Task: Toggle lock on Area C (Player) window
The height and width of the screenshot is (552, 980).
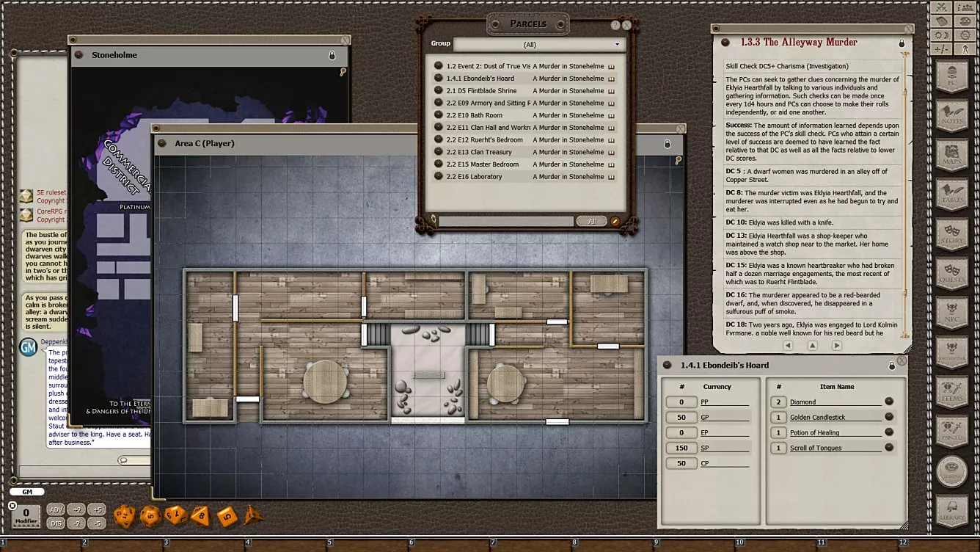Action: click(x=668, y=144)
